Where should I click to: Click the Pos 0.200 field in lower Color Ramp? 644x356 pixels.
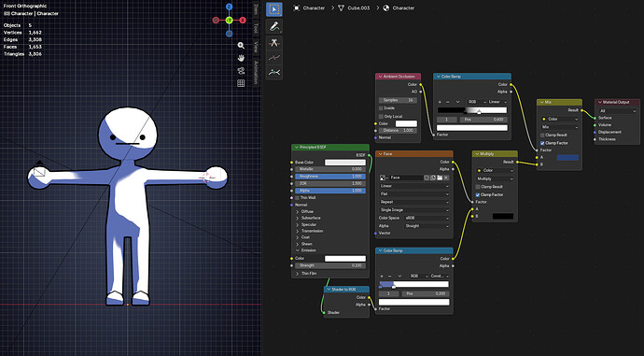426,294
